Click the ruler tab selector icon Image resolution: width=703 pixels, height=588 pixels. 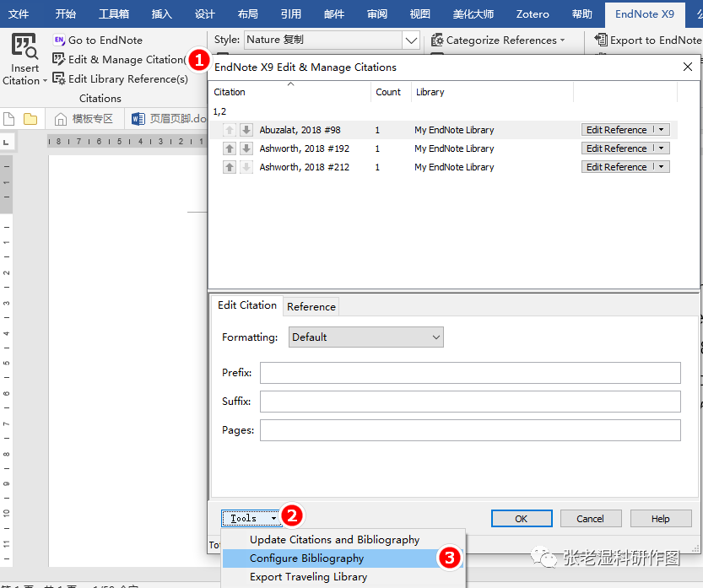click(x=6, y=143)
